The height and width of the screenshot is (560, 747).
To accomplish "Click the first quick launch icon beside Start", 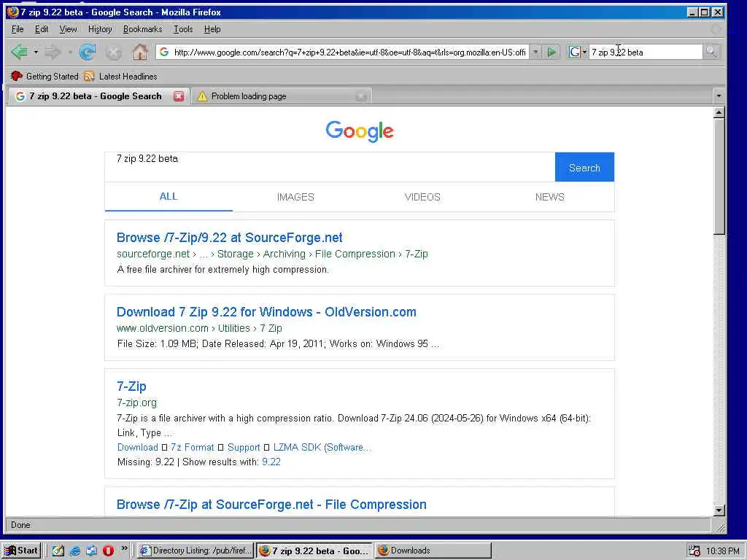I will point(58,551).
